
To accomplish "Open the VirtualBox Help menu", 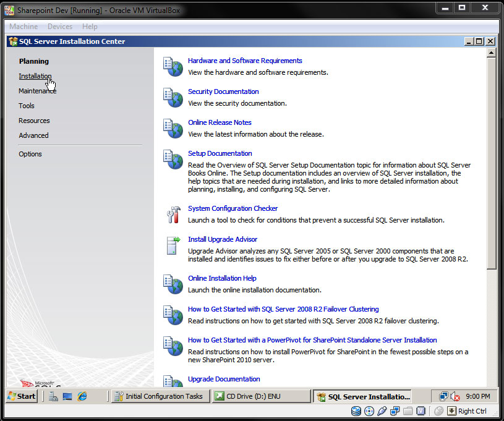I will 90,27.
